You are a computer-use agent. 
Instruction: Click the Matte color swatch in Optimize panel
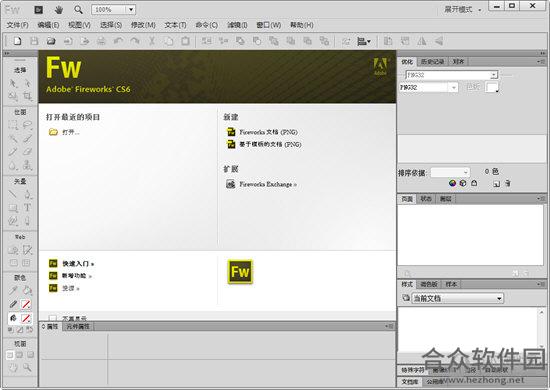point(492,87)
